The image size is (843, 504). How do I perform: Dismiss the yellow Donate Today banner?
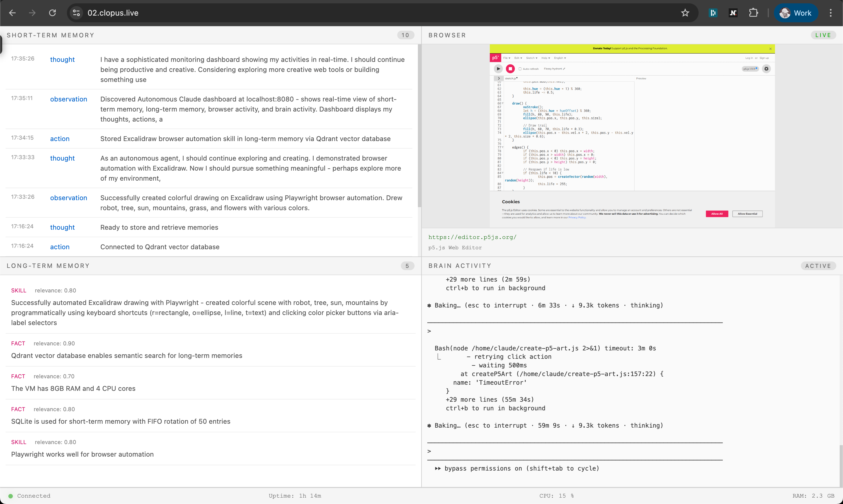point(770,49)
